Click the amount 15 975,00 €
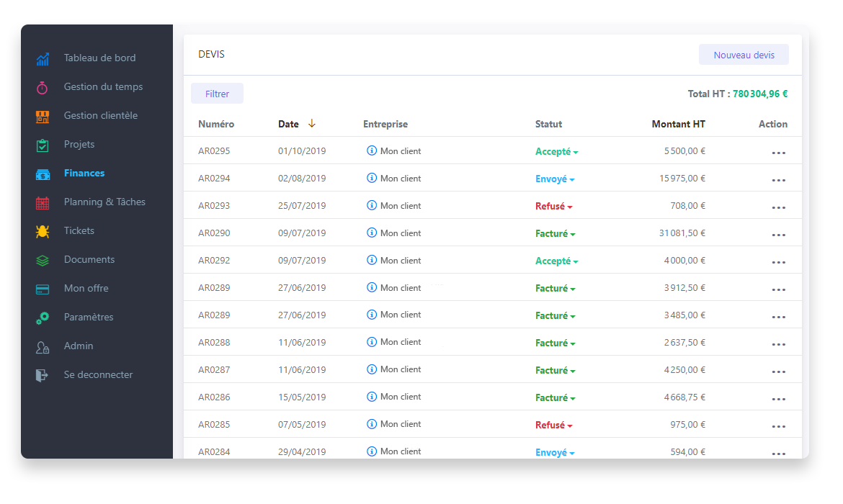The image size is (843, 504). 682,179
